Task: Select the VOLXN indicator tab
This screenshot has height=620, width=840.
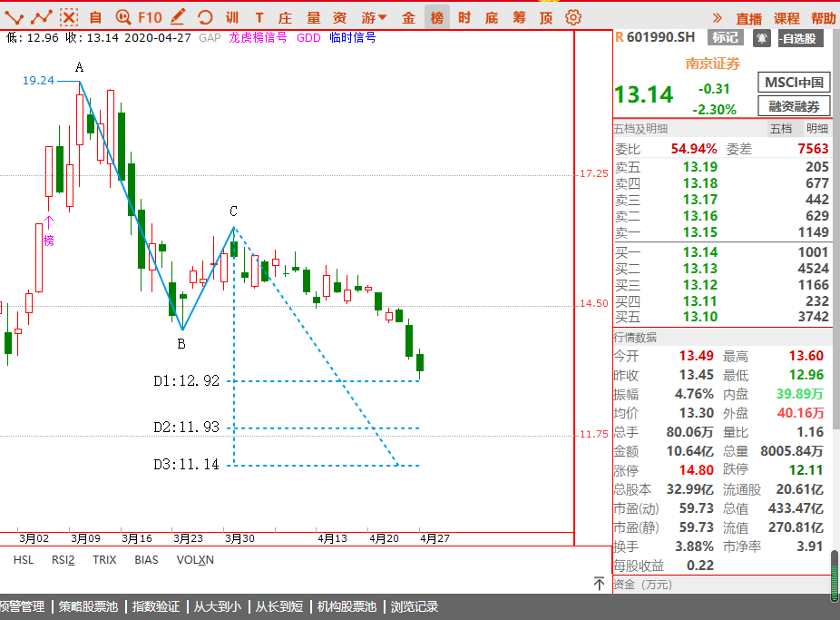Action: 195,560
